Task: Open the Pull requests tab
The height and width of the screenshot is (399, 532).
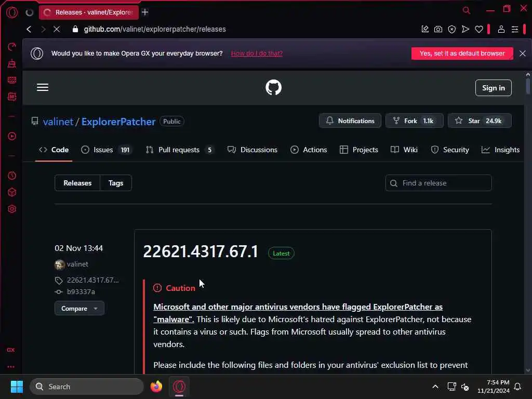Action: pos(180,150)
